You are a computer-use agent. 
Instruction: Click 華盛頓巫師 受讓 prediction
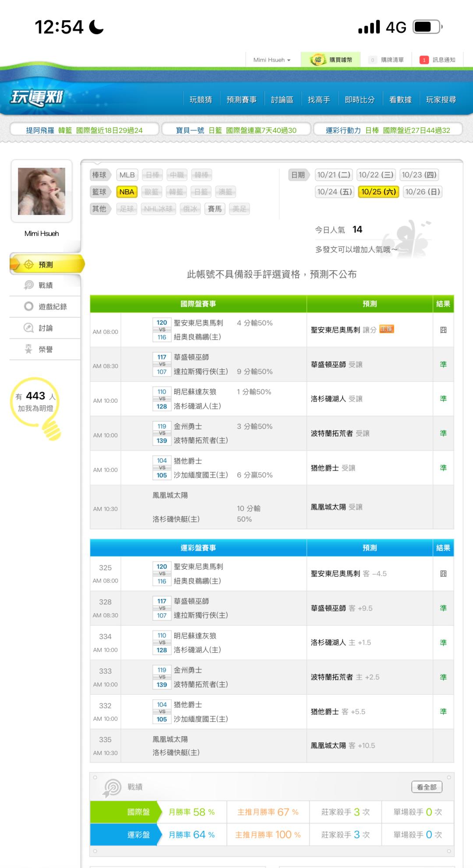[x=337, y=364]
